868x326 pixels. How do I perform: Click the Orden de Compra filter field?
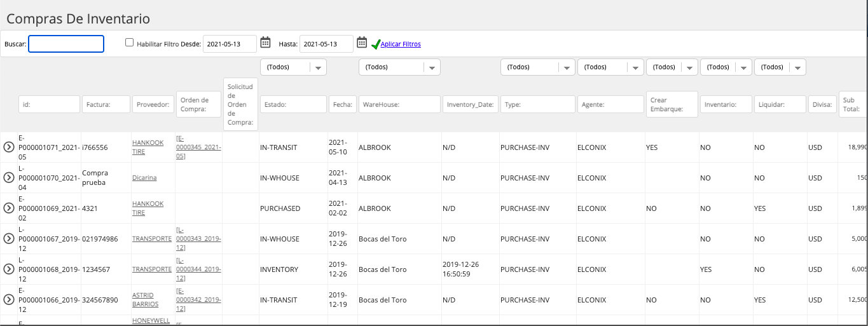[198, 104]
